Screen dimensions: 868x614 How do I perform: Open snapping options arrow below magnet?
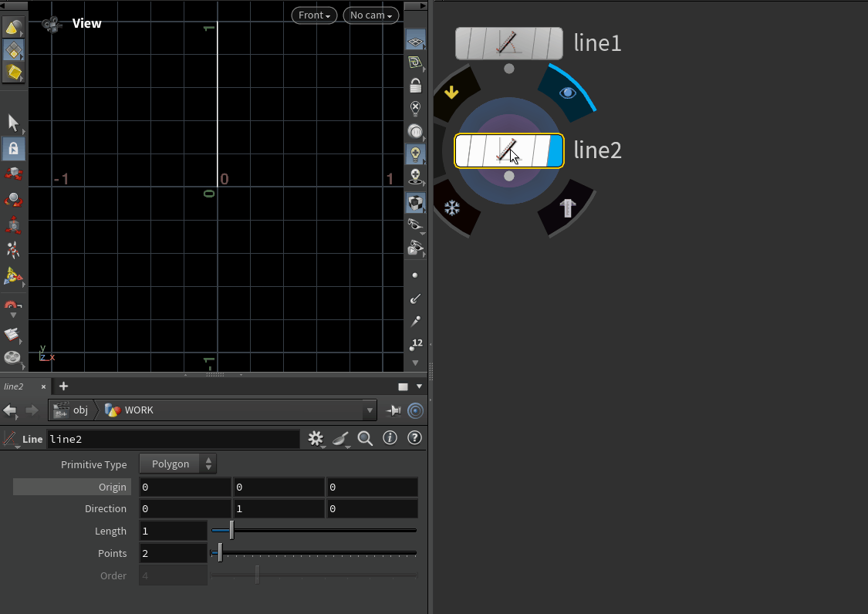pyautogui.click(x=13, y=315)
